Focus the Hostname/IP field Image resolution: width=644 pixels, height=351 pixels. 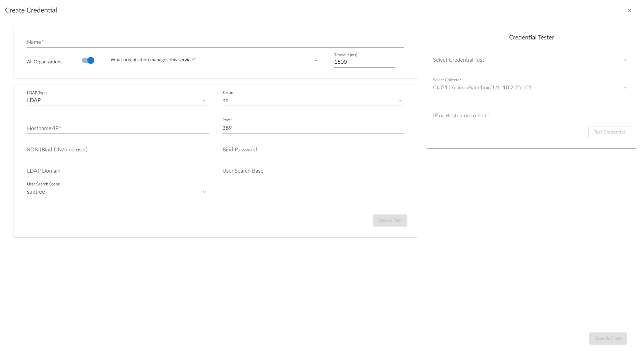(x=117, y=128)
